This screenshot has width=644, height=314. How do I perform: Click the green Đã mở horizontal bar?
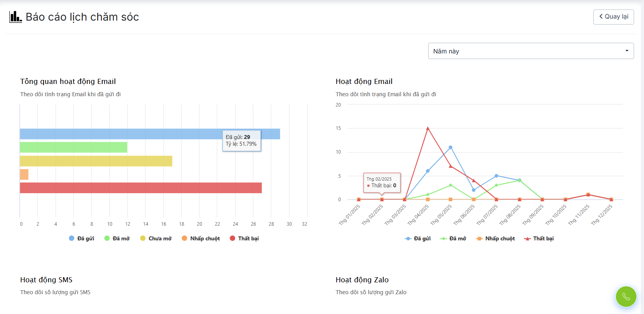click(x=73, y=147)
